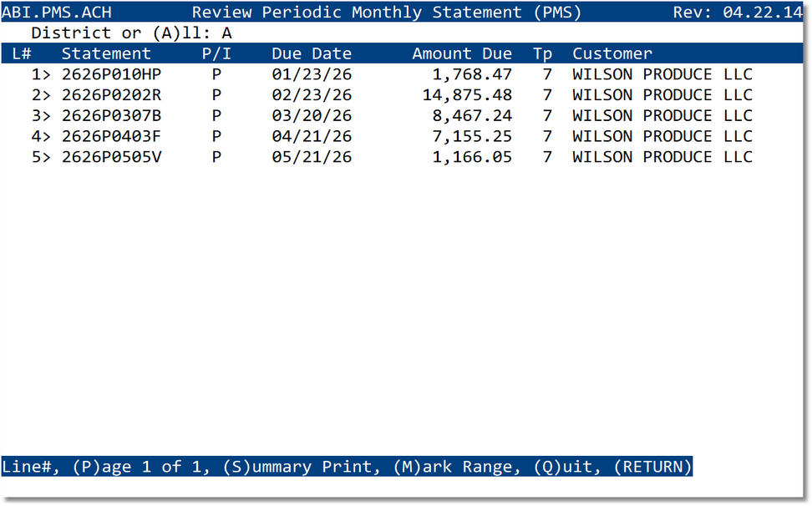Image resolution: width=812 pixels, height=506 pixels.
Task: Click the Amount Due column header
Action: (462, 53)
